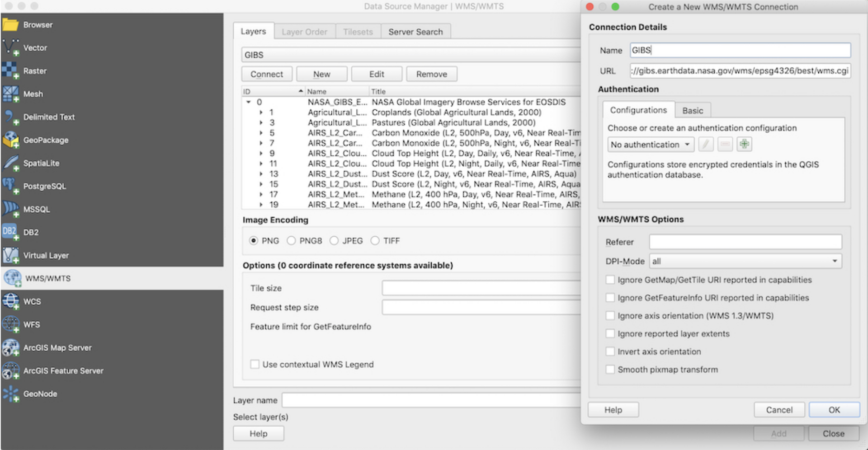Viewport: 868px width, 450px height.
Task: Open the Delimited Text source icon
Action: coord(10,117)
